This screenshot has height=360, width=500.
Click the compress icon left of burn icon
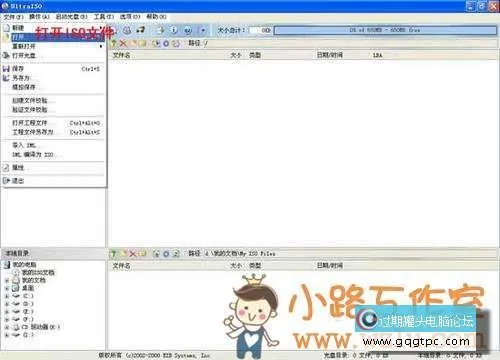pos(127,30)
